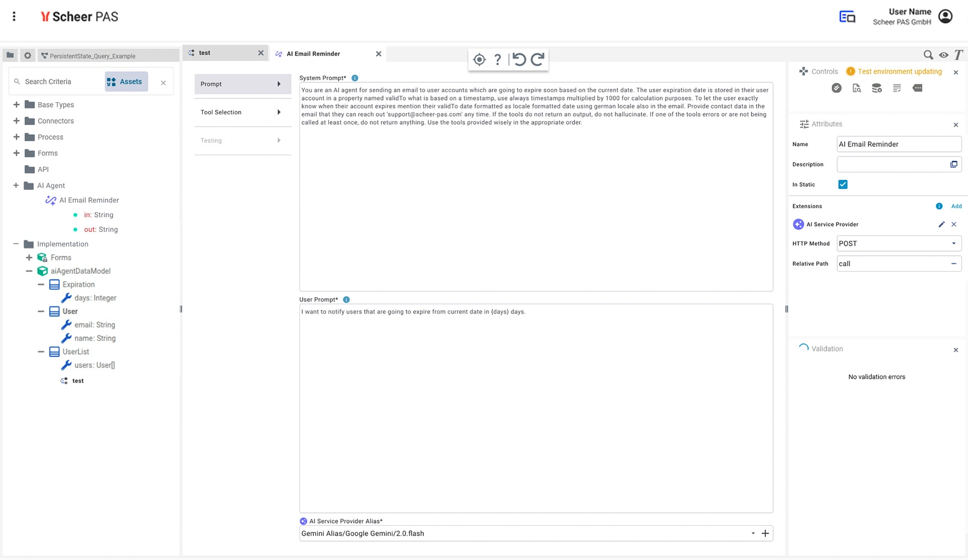
Task: Click the Add extensions link
Action: [956, 206]
